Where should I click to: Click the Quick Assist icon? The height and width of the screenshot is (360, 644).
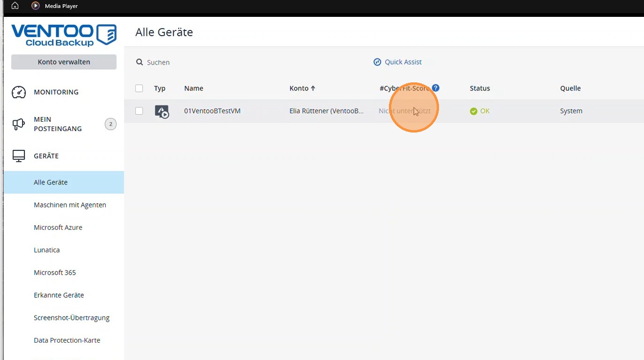[377, 62]
